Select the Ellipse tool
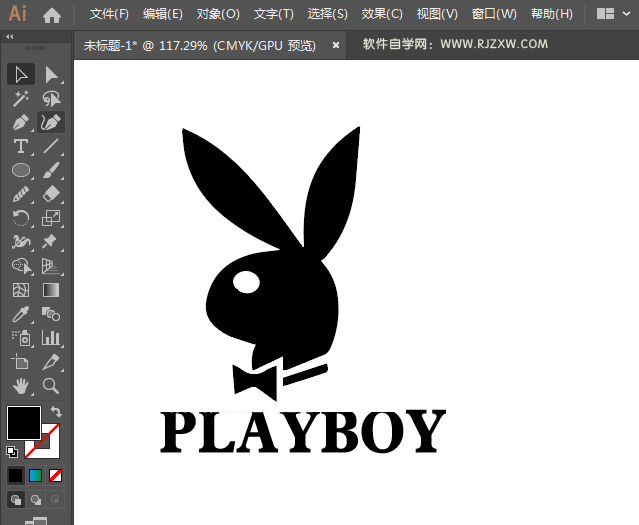 click(x=21, y=170)
